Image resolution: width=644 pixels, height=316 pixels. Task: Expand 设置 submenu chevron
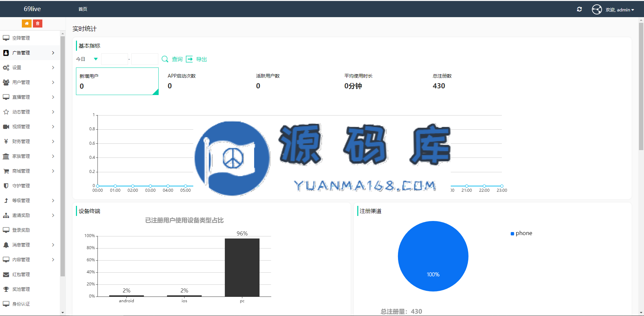tap(53, 67)
